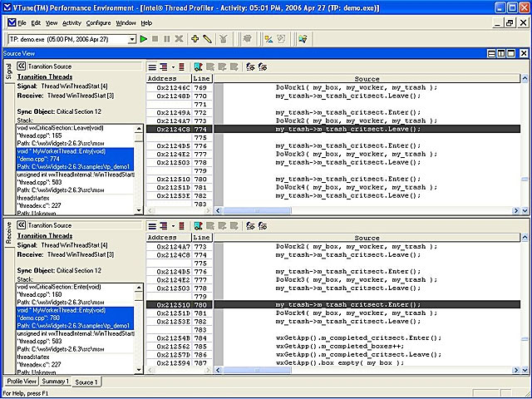The image size is (532, 399).
Task: Click the first view-mode icon in lower source toolbar
Action: 153,225
